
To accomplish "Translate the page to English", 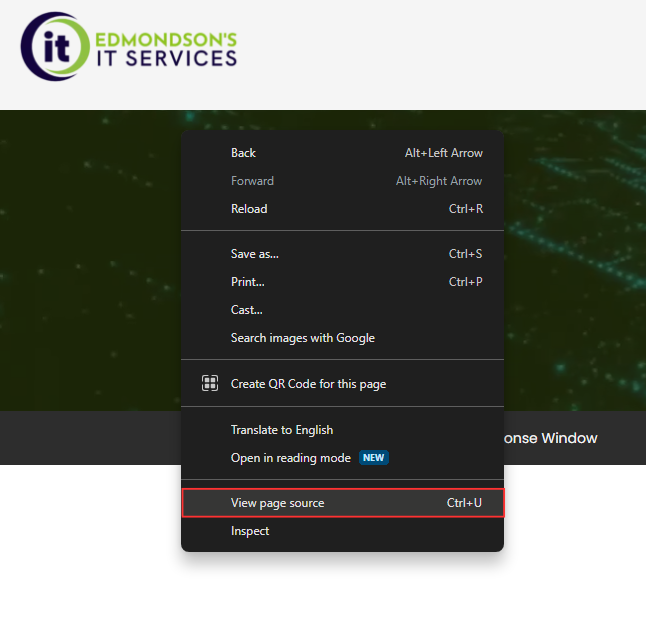I will pyautogui.click(x=282, y=430).
